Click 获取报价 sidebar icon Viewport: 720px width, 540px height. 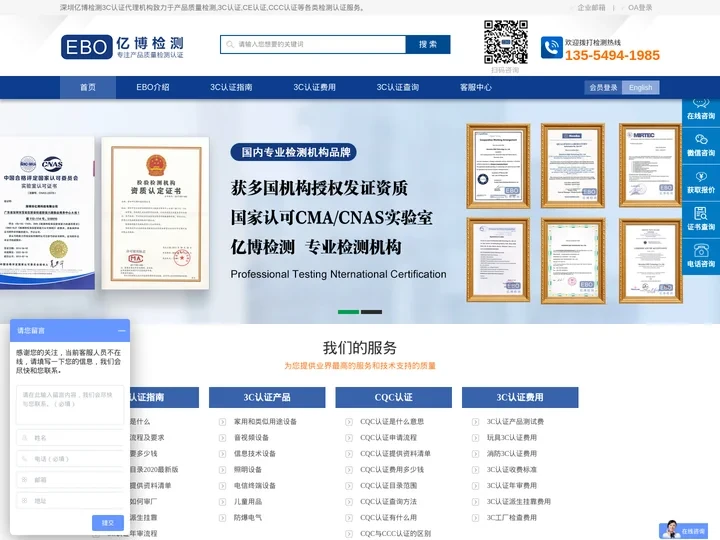point(701,183)
